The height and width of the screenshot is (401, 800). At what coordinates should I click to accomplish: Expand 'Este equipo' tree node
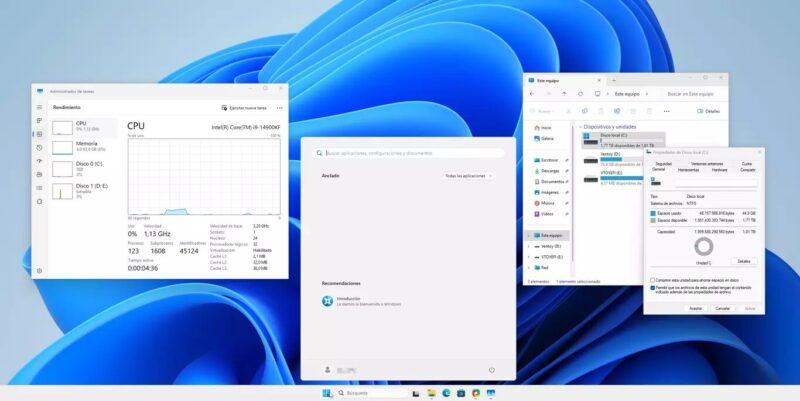coord(529,236)
